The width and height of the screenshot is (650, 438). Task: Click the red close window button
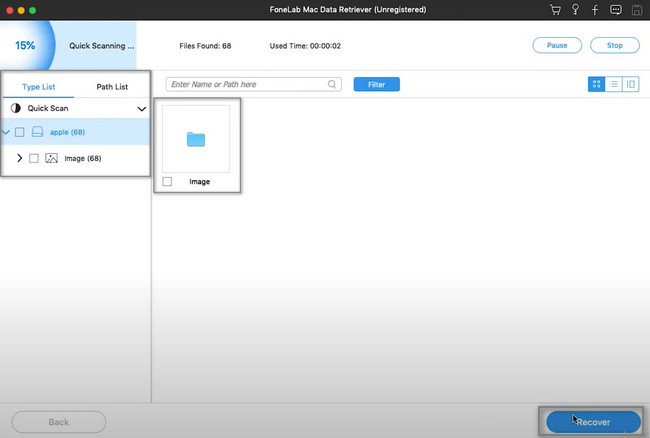[x=10, y=10]
